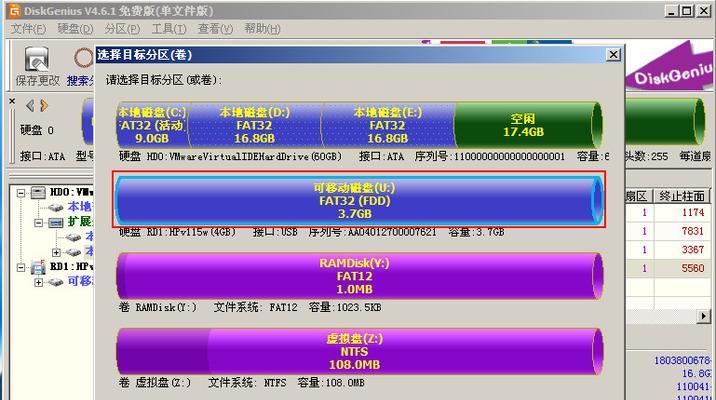
Task: Expand the removable disk (可移) child node
Action: click(x=38, y=283)
